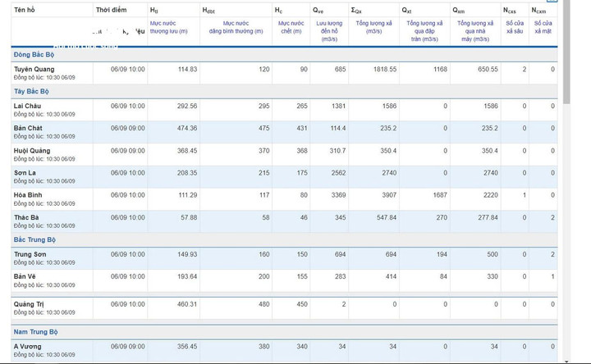Click the Tên hồ column header

tap(25, 10)
